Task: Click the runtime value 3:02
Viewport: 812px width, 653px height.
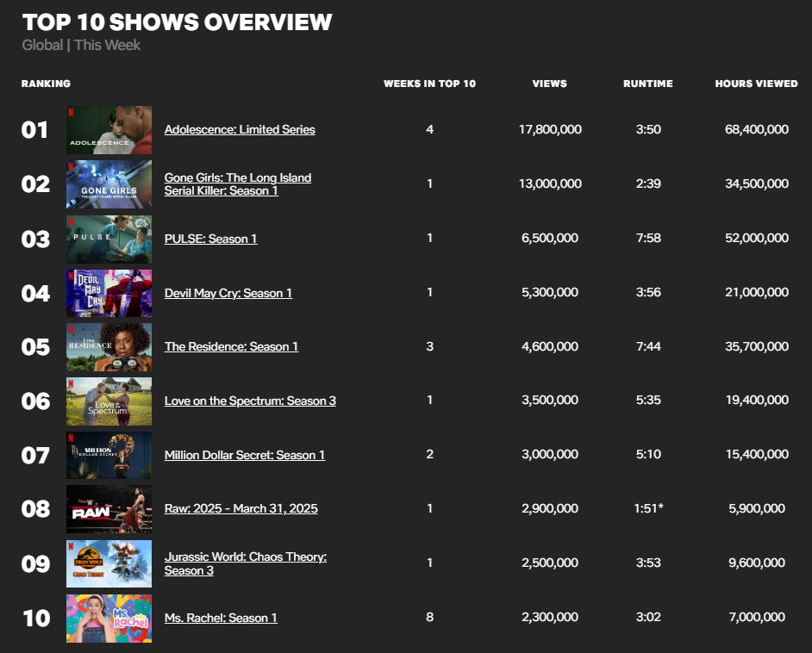Action: pos(648,618)
